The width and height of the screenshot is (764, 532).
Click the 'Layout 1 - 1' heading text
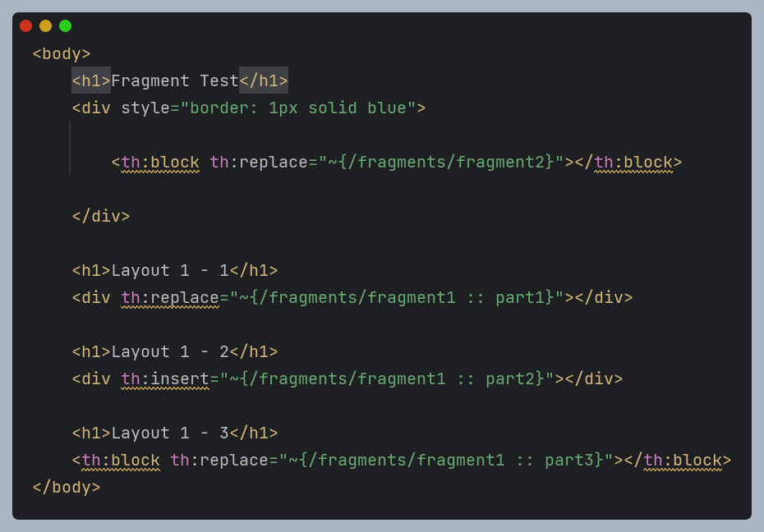coord(170,270)
